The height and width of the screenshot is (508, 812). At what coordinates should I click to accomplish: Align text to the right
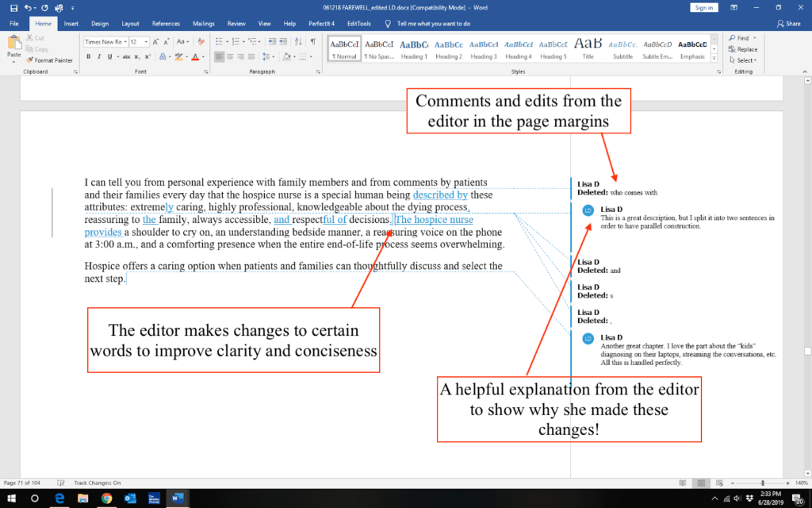241,56
